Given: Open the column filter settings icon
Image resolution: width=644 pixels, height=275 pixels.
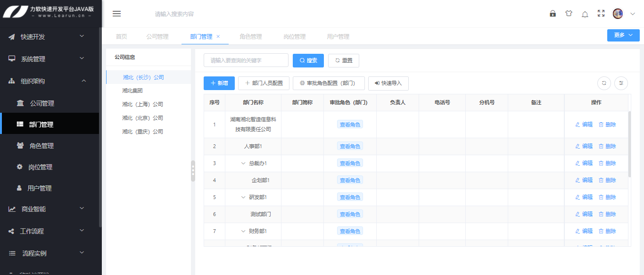Looking at the screenshot, I should (x=621, y=83).
